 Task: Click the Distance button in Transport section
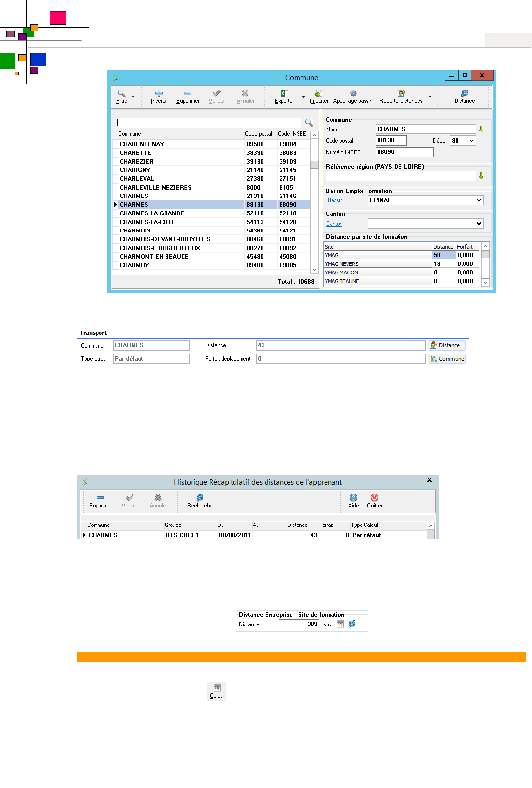coord(447,345)
